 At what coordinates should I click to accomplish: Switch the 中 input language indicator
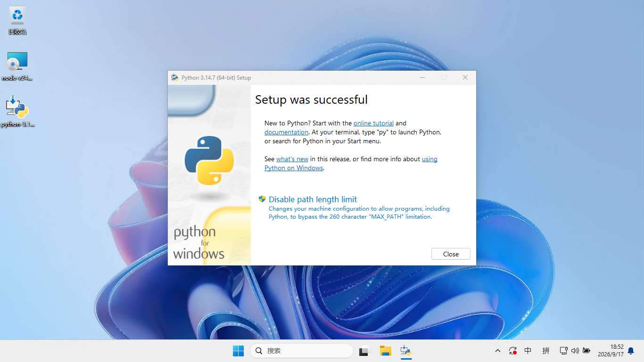(528, 351)
